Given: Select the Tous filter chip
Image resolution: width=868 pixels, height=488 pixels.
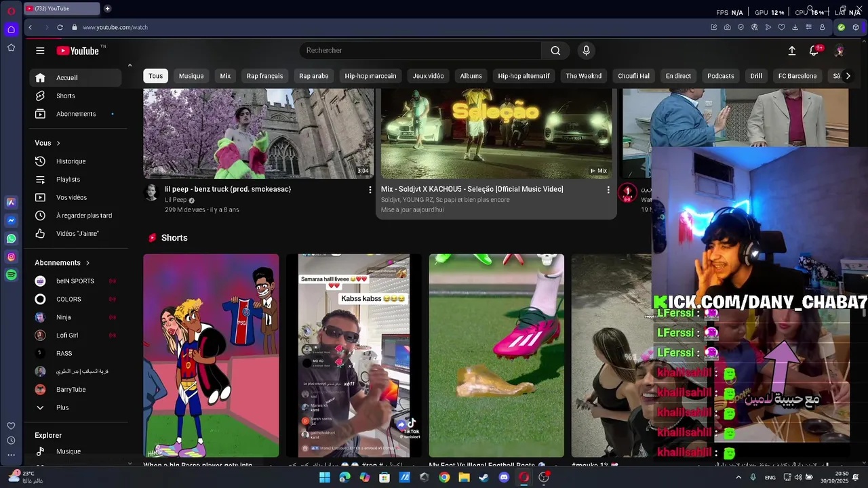Looking at the screenshot, I should pyautogui.click(x=156, y=76).
